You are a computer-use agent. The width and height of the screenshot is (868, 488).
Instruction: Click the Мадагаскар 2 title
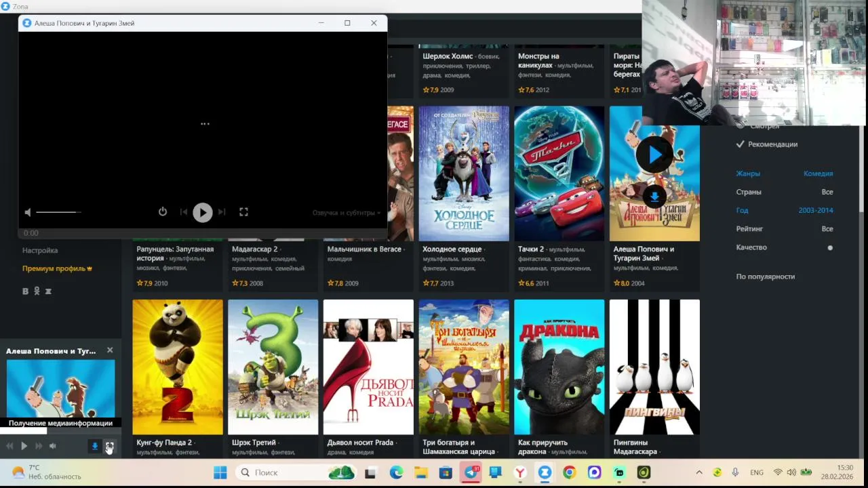[x=255, y=249]
